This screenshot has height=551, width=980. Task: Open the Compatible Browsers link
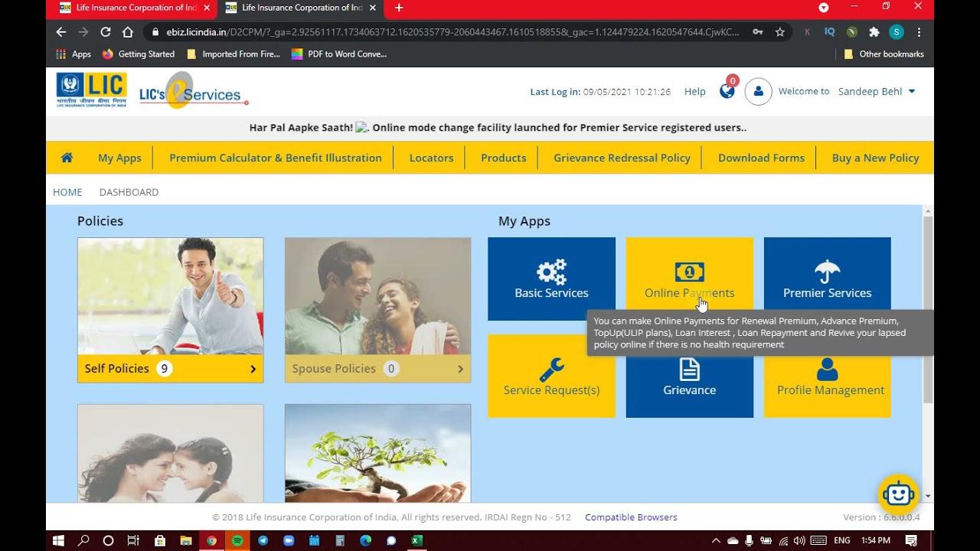[x=631, y=517]
